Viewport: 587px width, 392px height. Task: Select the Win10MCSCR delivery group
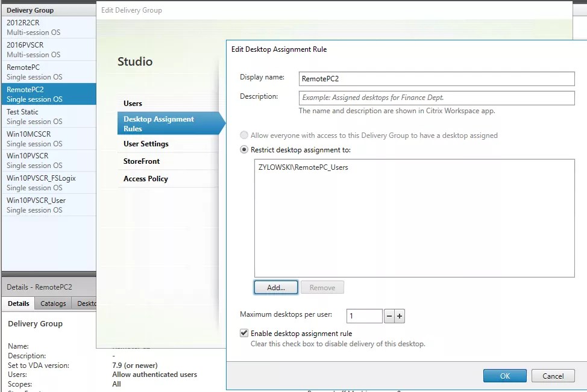pyautogui.click(x=49, y=138)
